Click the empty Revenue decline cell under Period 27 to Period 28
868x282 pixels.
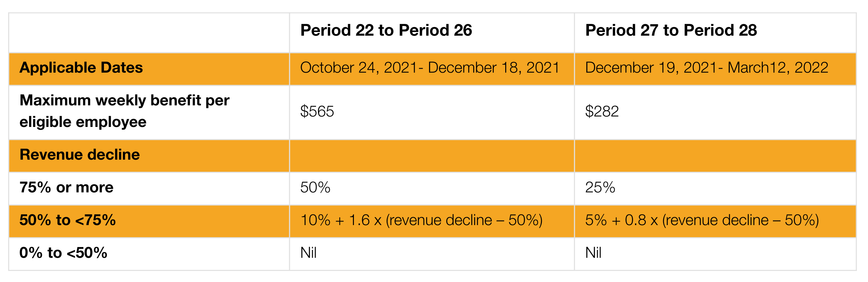[x=715, y=156]
